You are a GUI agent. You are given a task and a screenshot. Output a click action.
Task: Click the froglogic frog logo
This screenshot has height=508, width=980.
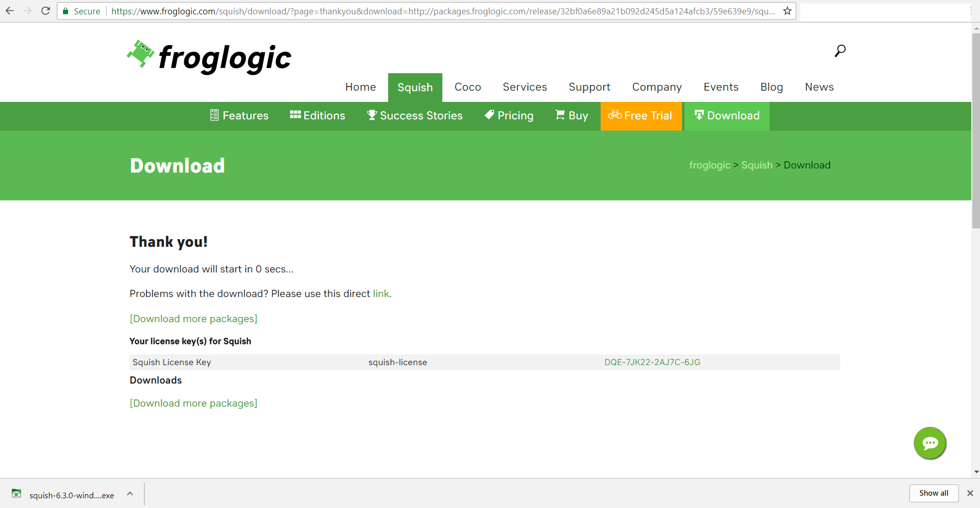[209, 57]
